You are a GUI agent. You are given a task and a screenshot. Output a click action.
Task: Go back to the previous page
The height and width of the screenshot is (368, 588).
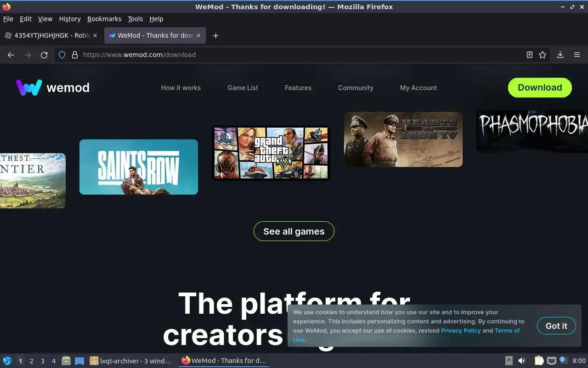click(x=11, y=55)
